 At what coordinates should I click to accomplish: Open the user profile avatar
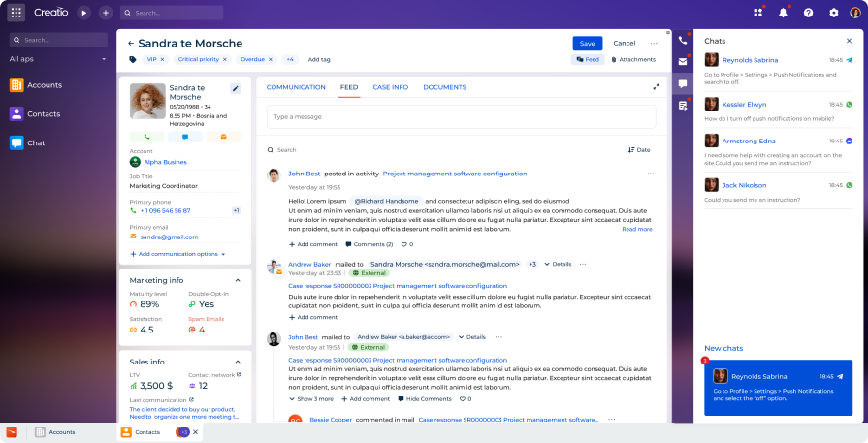tap(855, 13)
